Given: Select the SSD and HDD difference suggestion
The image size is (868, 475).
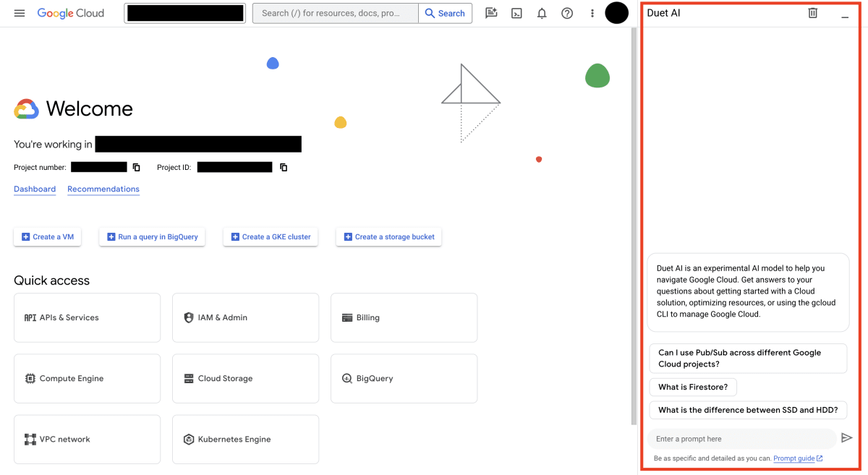Looking at the screenshot, I should pyautogui.click(x=748, y=410).
